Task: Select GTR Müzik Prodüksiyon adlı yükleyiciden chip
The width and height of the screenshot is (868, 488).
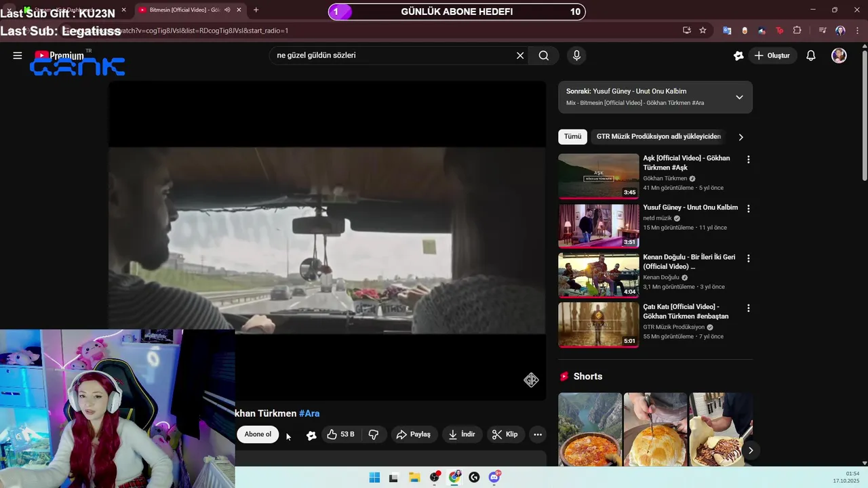Action: 658,136
